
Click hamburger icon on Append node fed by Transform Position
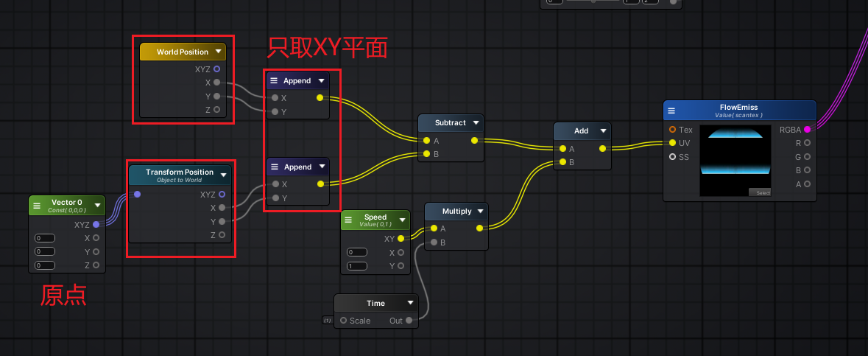tap(274, 167)
